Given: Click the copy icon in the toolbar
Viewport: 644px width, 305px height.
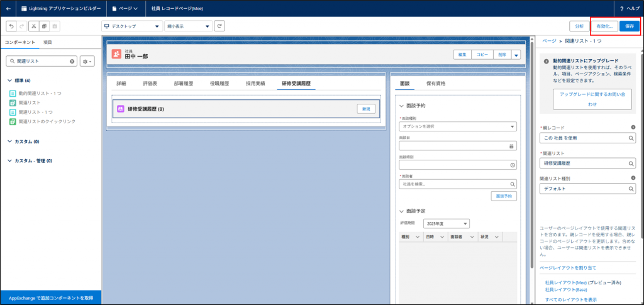Looking at the screenshot, I should pos(44,26).
